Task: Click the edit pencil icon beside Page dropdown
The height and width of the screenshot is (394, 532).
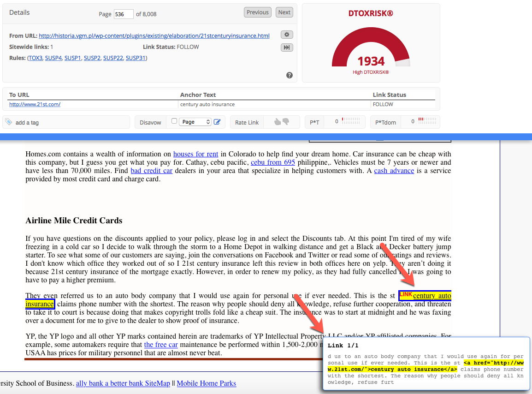Action: [x=217, y=122]
